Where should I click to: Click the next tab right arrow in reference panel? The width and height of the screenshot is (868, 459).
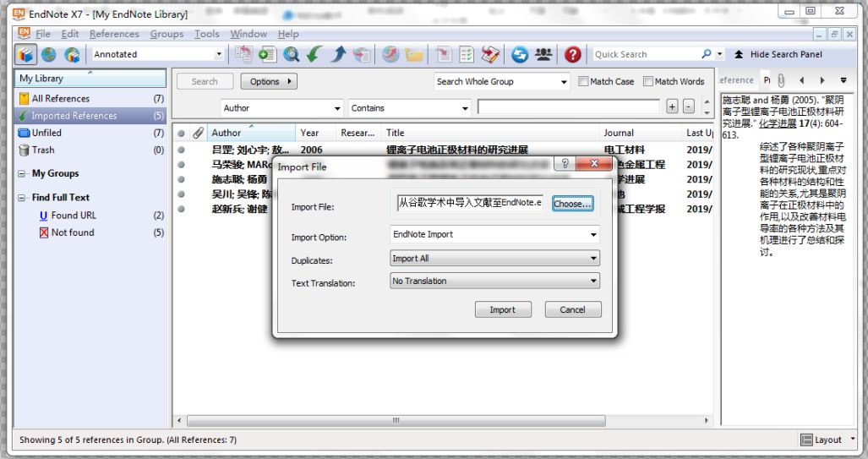pos(822,81)
